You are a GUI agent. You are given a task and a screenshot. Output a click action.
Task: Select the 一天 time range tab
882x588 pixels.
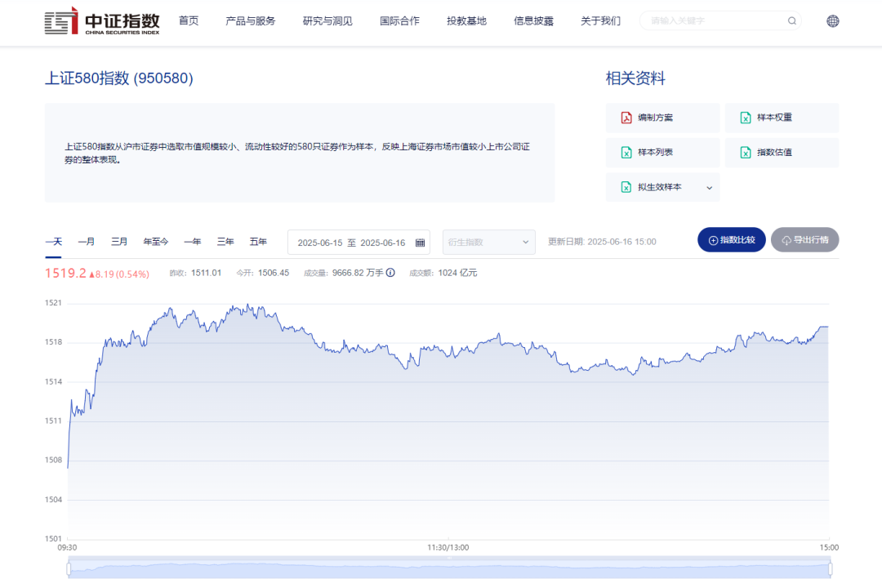pos(53,242)
